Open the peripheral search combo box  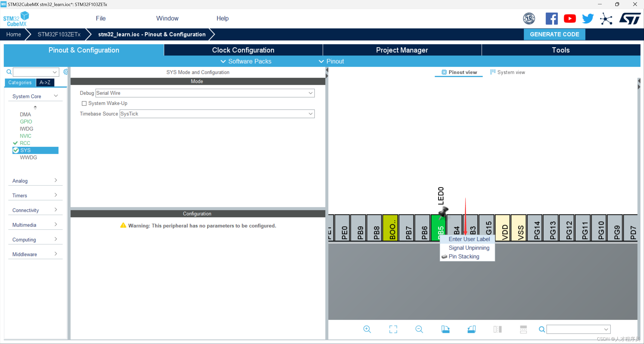pos(36,72)
